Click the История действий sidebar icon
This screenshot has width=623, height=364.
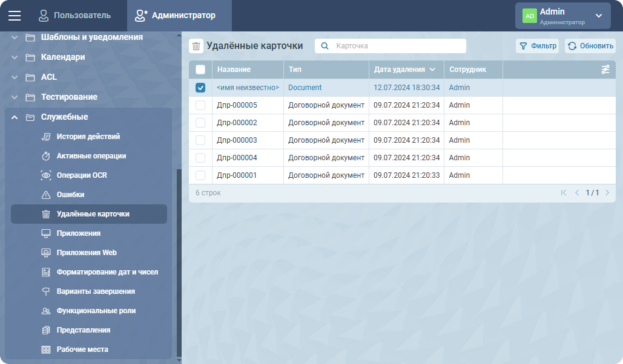(46, 137)
